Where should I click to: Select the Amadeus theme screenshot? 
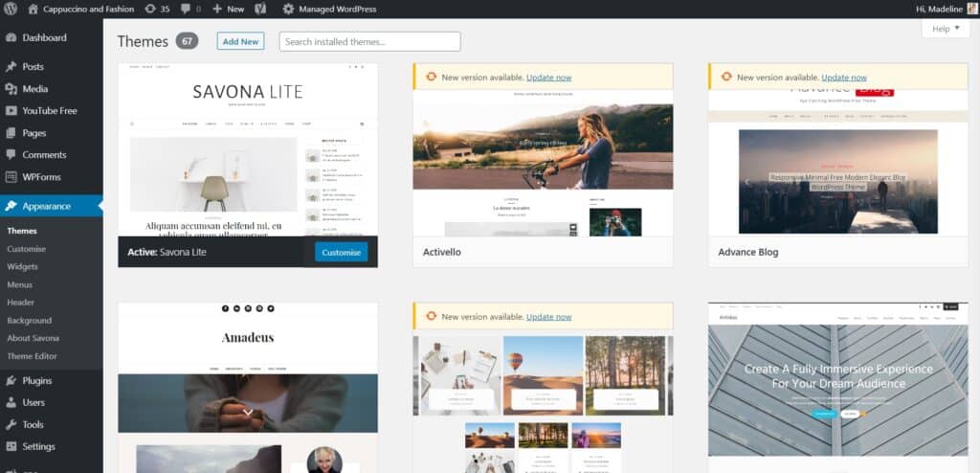[x=248, y=387]
